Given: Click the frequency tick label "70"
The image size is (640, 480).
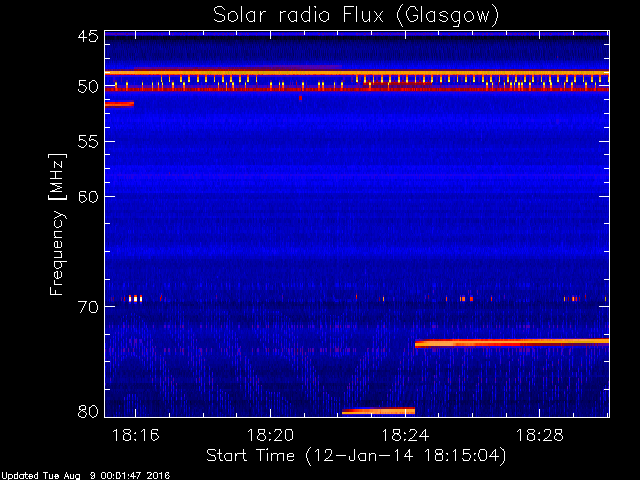Looking at the screenshot, I should 88,307.
